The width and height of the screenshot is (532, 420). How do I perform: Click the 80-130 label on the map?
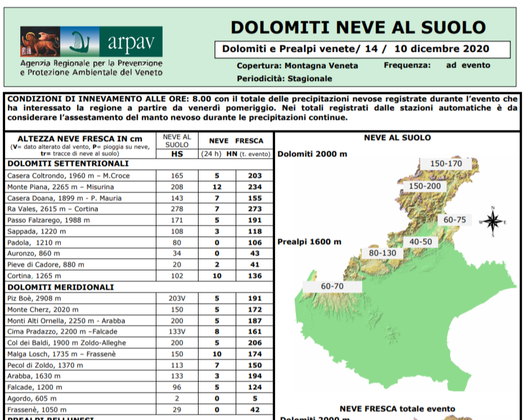tap(382, 253)
